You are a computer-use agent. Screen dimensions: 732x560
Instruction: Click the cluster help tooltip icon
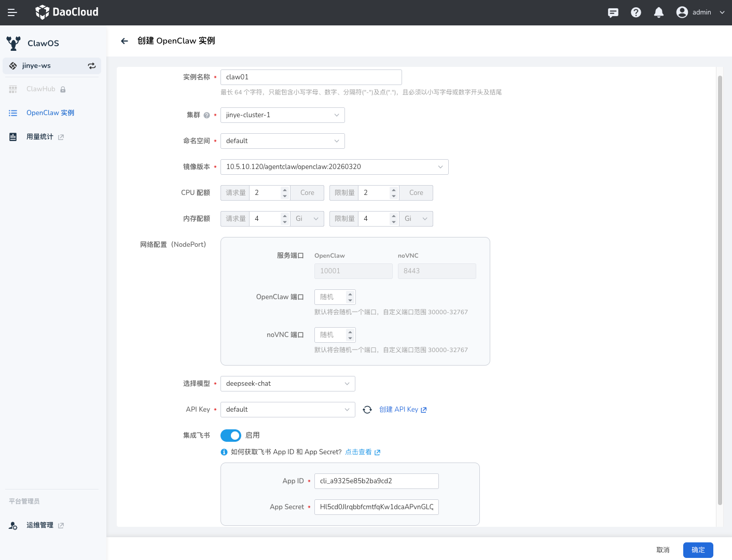(206, 115)
